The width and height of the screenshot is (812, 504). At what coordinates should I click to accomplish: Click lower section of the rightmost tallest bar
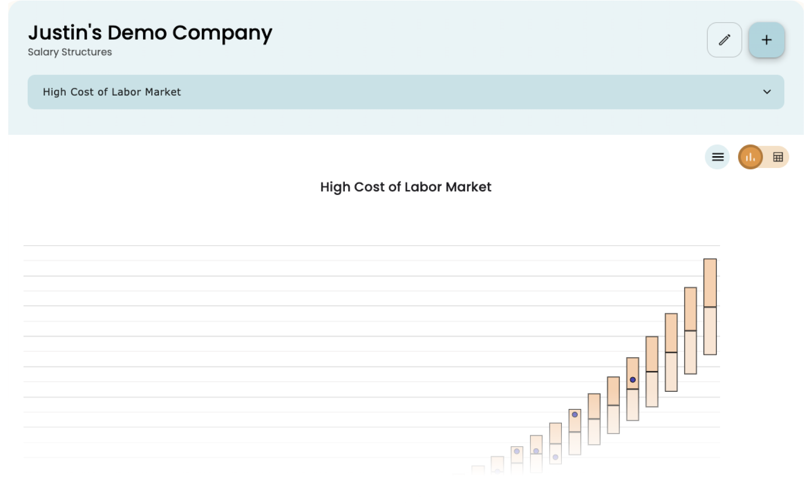[710, 331]
